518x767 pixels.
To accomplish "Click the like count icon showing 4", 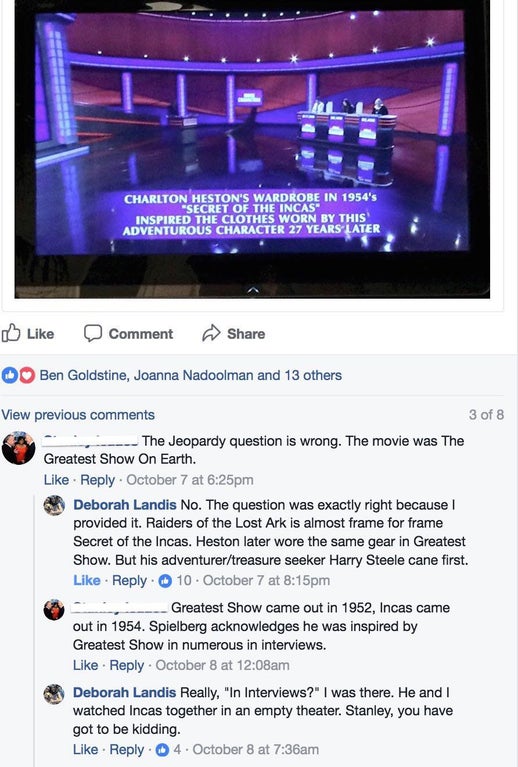I will [162, 750].
